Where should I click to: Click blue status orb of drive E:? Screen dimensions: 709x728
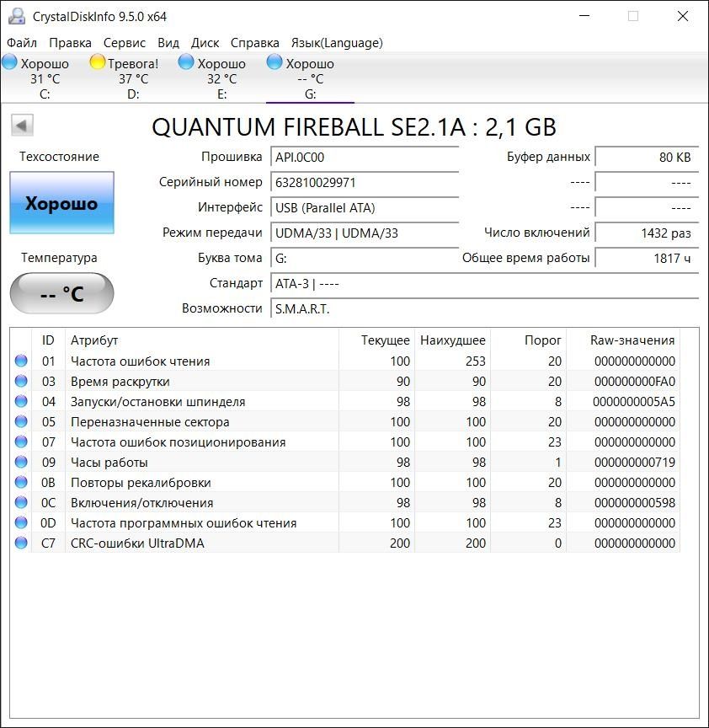pos(186,62)
